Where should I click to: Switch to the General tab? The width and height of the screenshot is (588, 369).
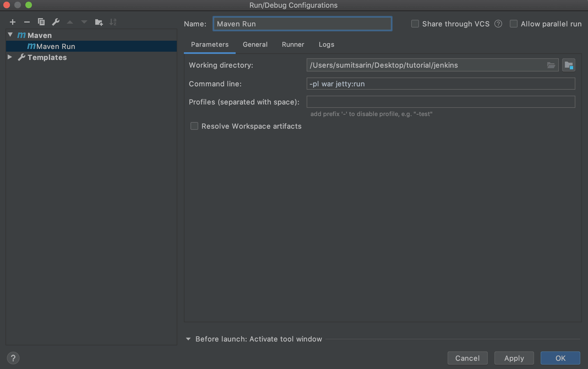pos(255,44)
